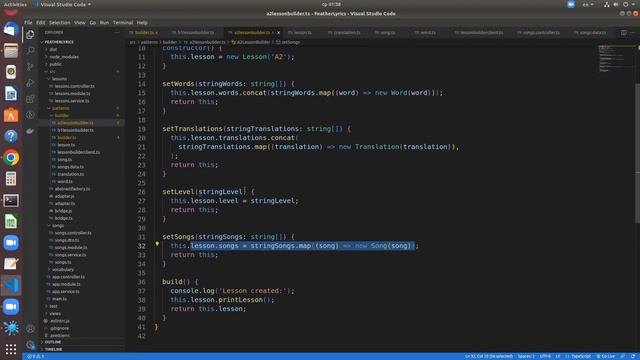Open the Files manager icon in dock

pyautogui.click(x=11, y=51)
